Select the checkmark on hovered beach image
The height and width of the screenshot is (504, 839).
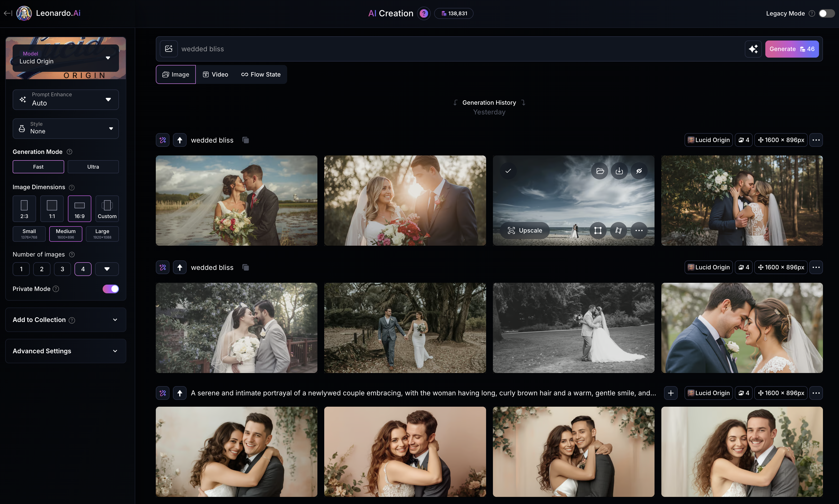click(x=508, y=171)
